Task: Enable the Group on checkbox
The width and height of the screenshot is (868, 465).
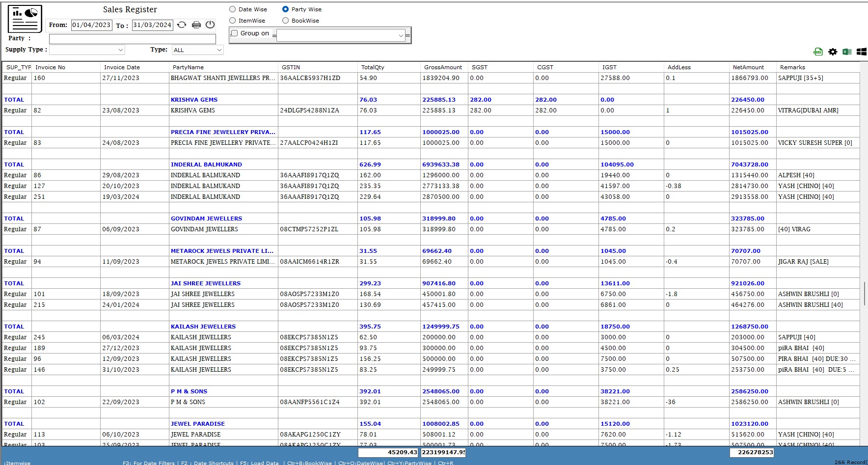Action: pos(235,33)
